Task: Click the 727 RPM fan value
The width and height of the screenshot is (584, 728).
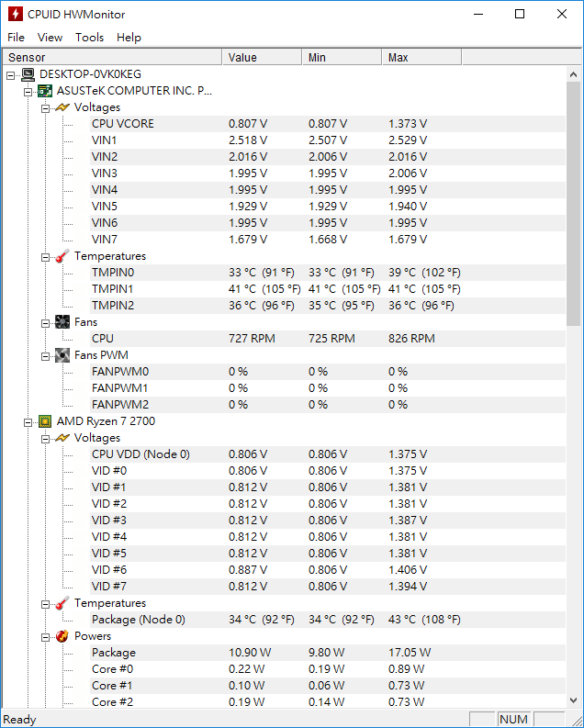Action: [x=252, y=339]
